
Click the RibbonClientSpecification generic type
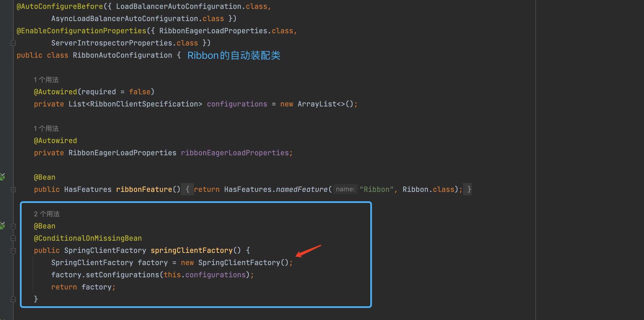pyautogui.click(x=144, y=104)
